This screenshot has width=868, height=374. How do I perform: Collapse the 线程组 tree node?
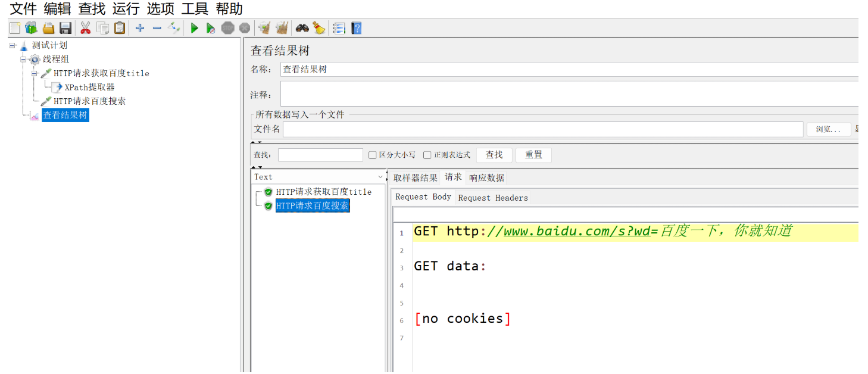24,59
